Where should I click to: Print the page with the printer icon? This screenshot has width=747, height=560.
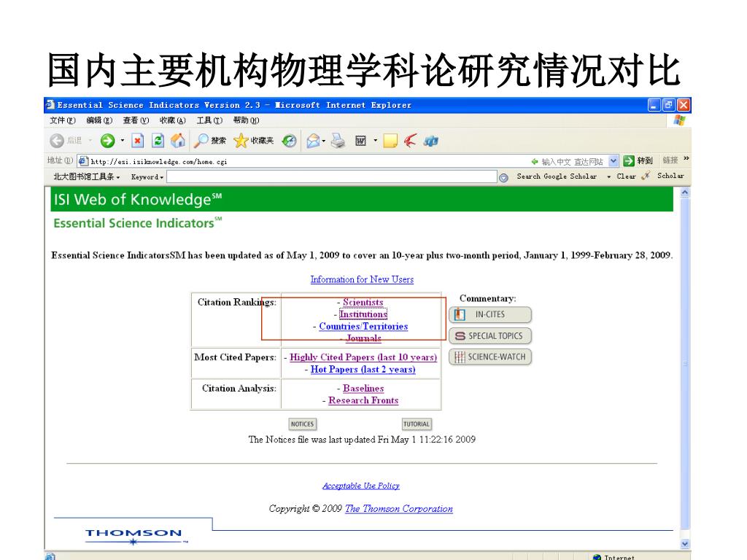click(x=338, y=141)
